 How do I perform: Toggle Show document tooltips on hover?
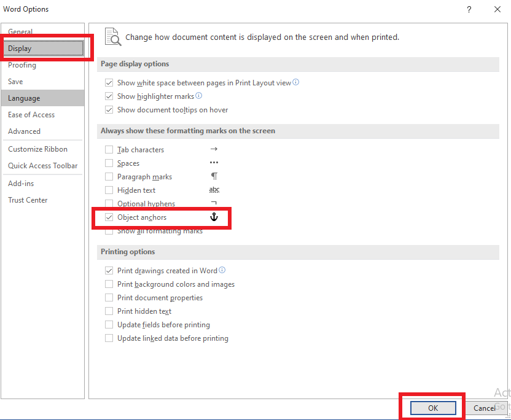[109, 110]
